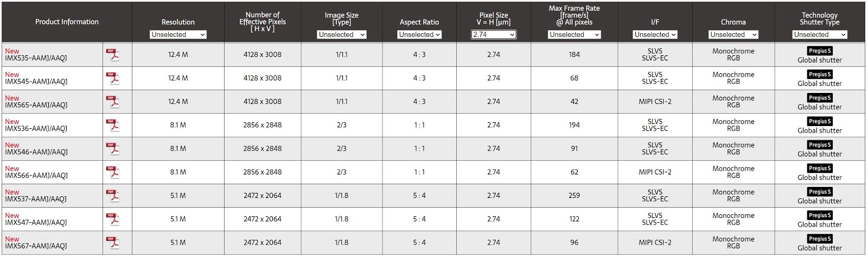Open PDF datasheet for IMX545-AAMJ/AAQJ
Screen dimensions: 868x256
click(112, 78)
